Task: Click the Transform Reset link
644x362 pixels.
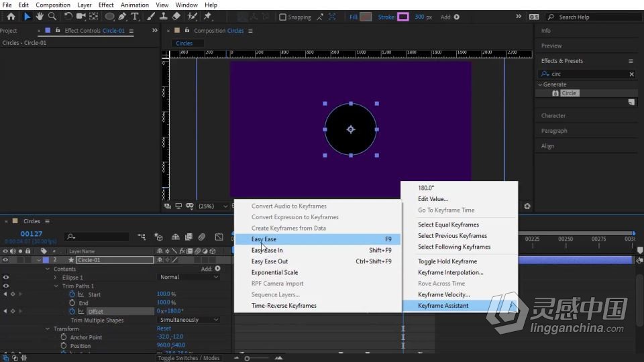Action: click(x=164, y=328)
